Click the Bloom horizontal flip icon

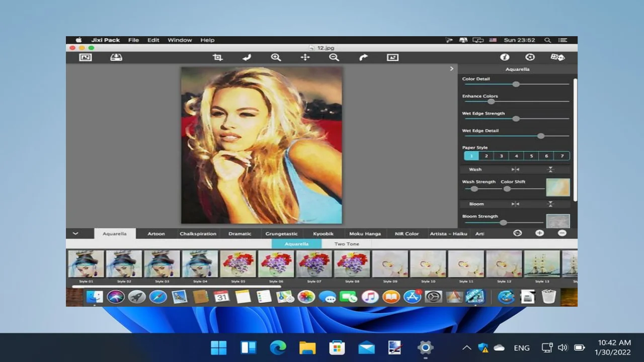(515, 204)
